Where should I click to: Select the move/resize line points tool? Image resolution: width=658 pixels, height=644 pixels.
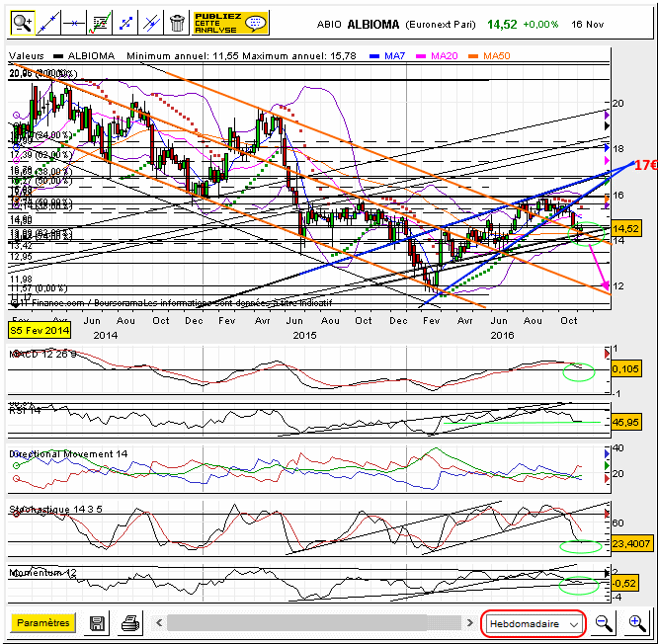coord(125,23)
